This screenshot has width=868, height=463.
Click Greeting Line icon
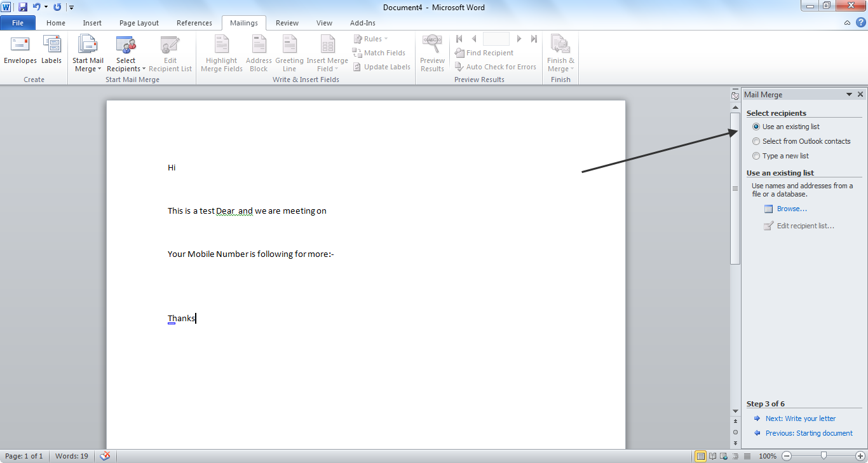click(289, 54)
